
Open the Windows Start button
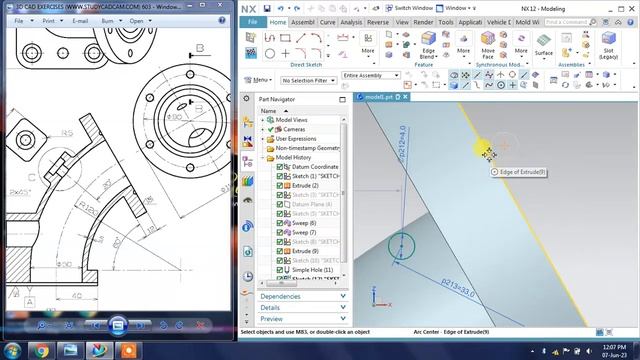pyautogui.click(x=12, y=351)
